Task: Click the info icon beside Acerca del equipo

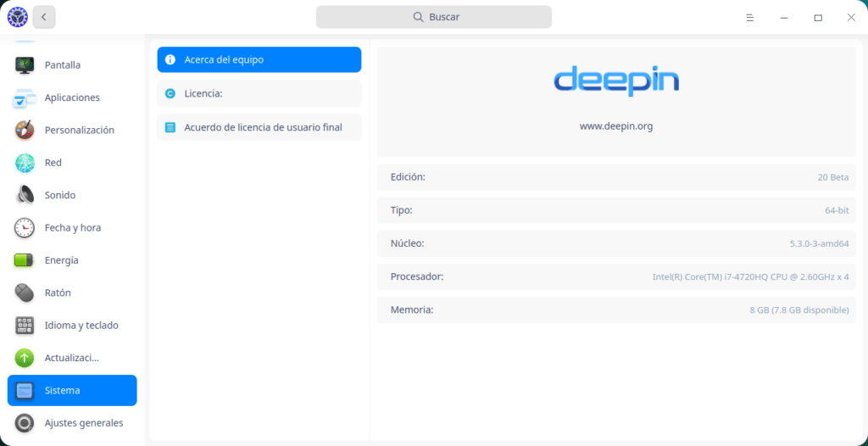Action: 170,60
